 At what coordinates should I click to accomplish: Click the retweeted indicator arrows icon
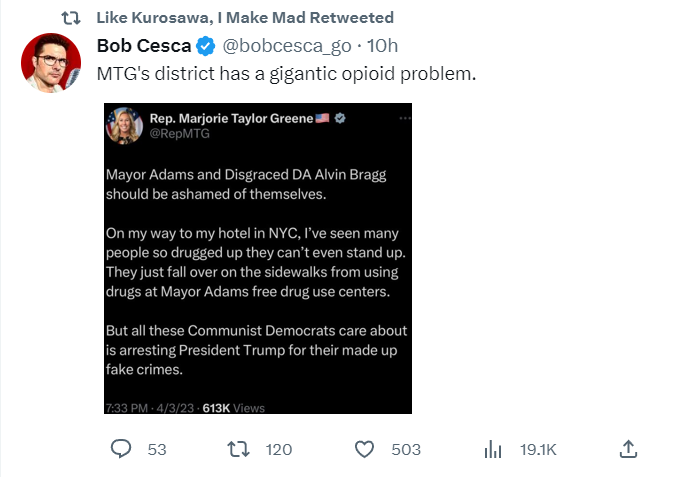click(72, 18)
